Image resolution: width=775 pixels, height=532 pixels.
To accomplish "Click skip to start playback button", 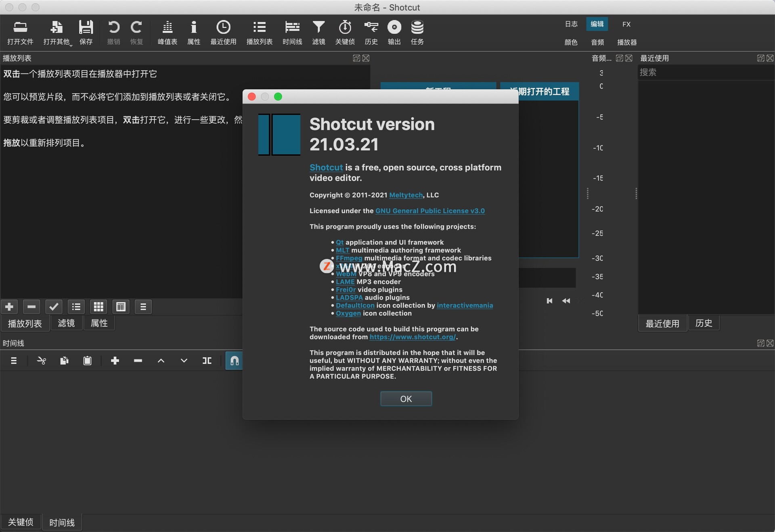I will pyautogui.click(x=549, y=301).
